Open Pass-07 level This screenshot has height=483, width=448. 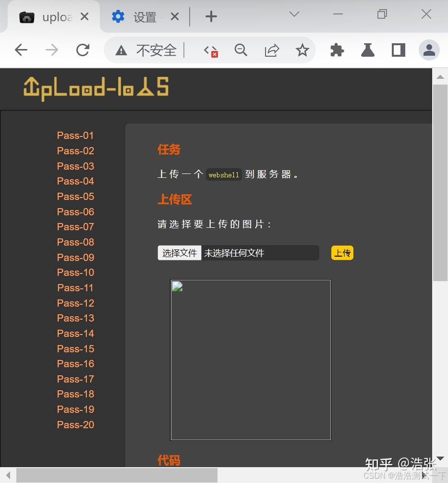coord(75,227)
